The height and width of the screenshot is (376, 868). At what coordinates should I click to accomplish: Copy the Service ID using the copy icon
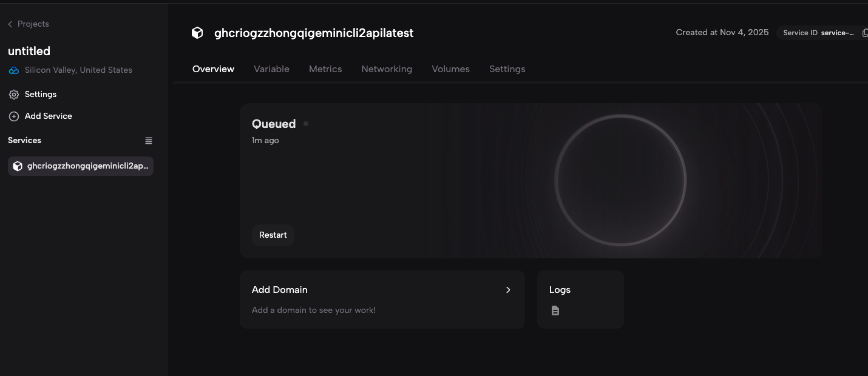[865, 32]
